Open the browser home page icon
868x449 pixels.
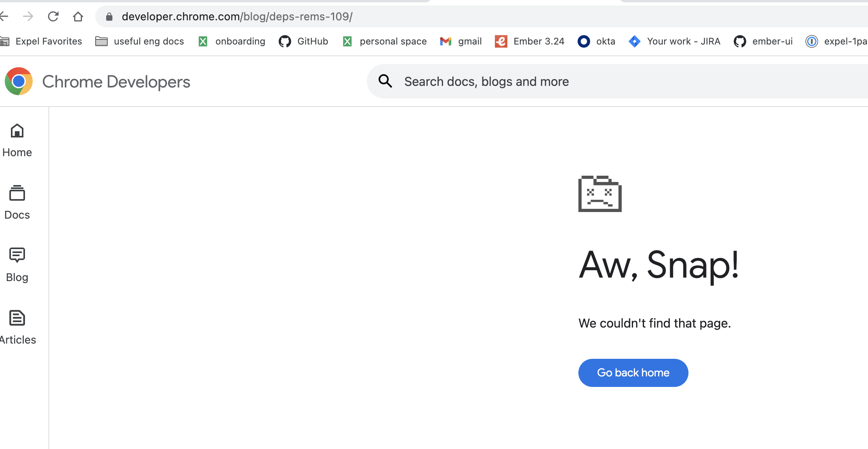point(78,16)
